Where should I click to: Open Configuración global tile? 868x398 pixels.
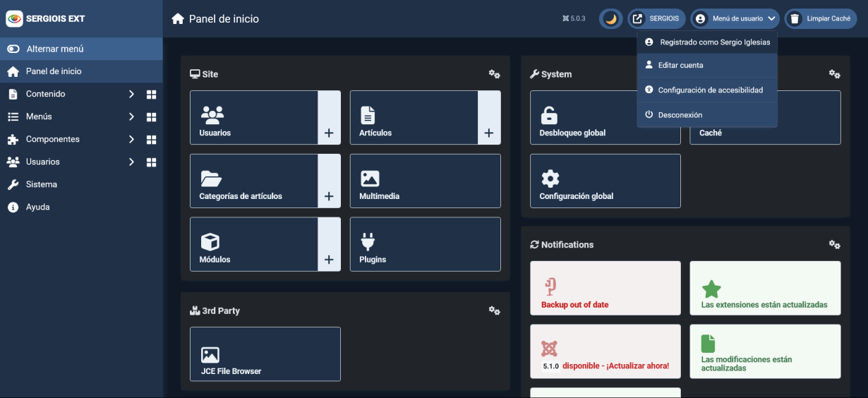click(605, 181)
